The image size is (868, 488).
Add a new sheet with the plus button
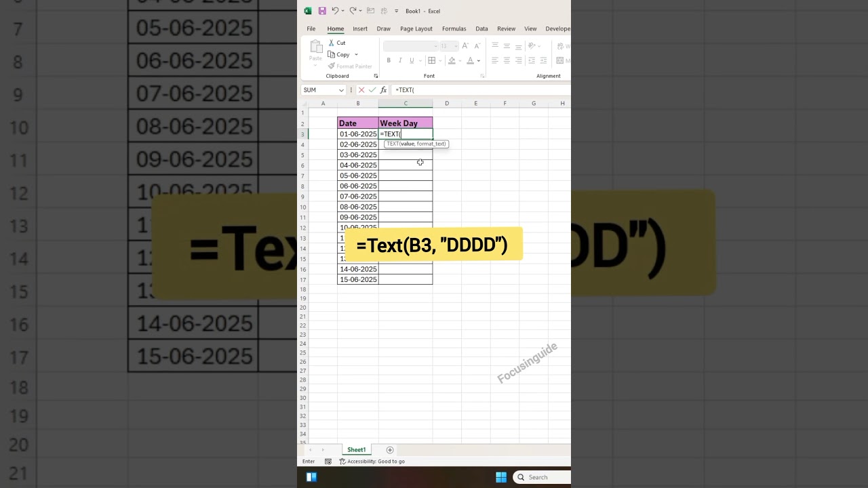tap(390, 449)
